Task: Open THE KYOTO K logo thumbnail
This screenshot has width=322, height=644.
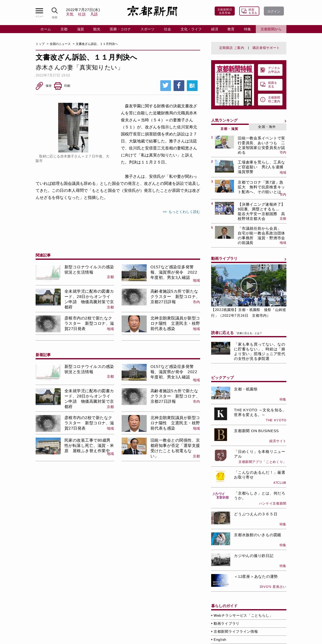Action: click(221, 414)
